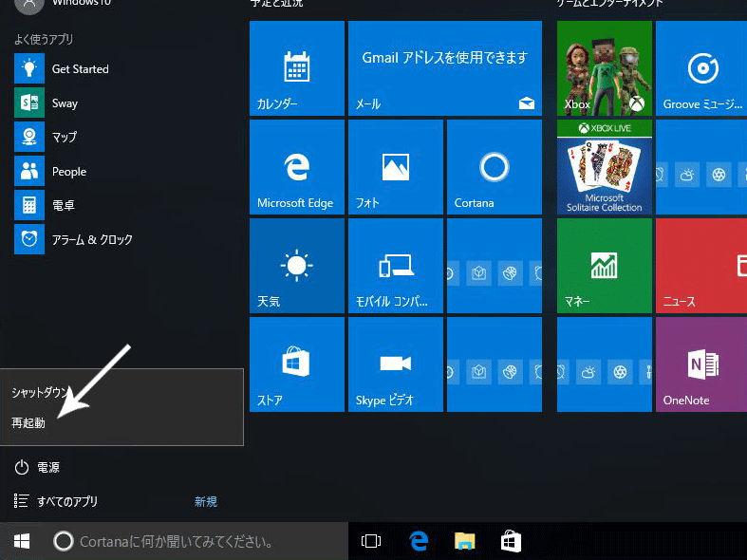
Task: Launch the Microsoft Edge tile
Action: (x=297, y=167)
